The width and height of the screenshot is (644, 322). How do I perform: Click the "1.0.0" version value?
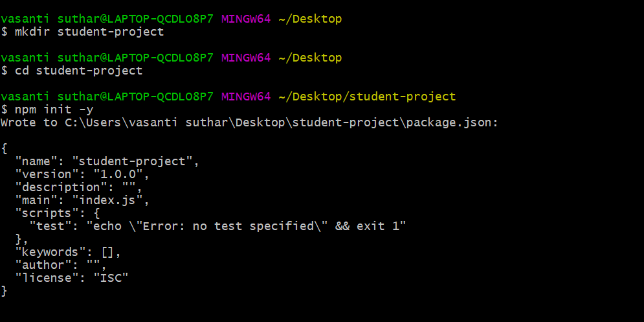120,174
